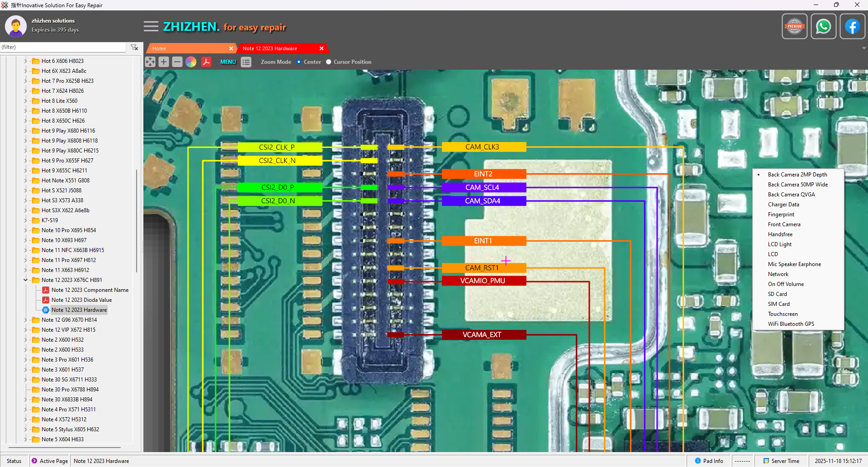The width and height of the screenshot is (868, 467).
Task: Expand the Note 5 Stylus X605 H632 folder
Action: click(x=25, y=429)
